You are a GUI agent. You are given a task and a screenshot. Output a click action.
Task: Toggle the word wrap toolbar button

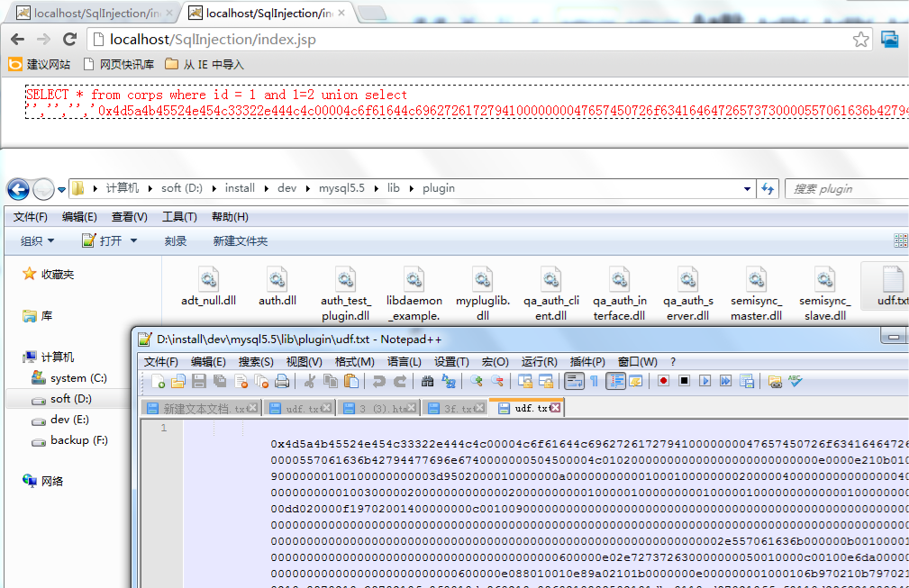pyautogui.click(x=574, y=382)
